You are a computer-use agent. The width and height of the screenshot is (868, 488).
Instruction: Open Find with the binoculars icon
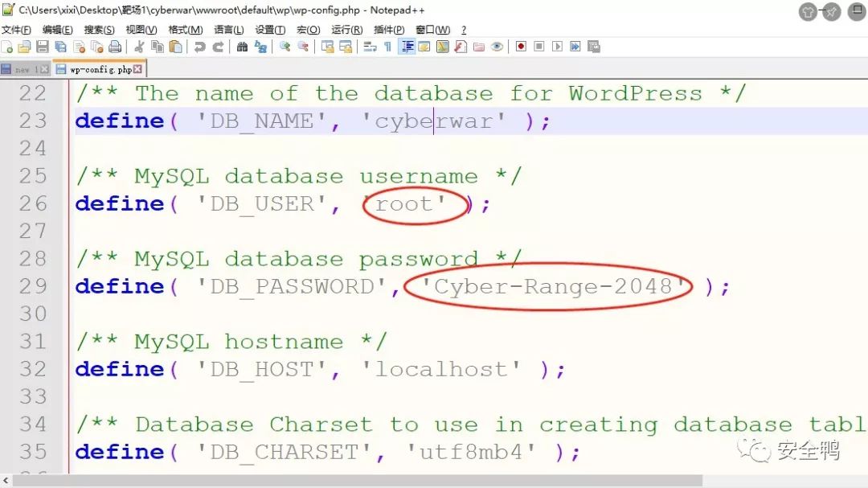point(242,47)
